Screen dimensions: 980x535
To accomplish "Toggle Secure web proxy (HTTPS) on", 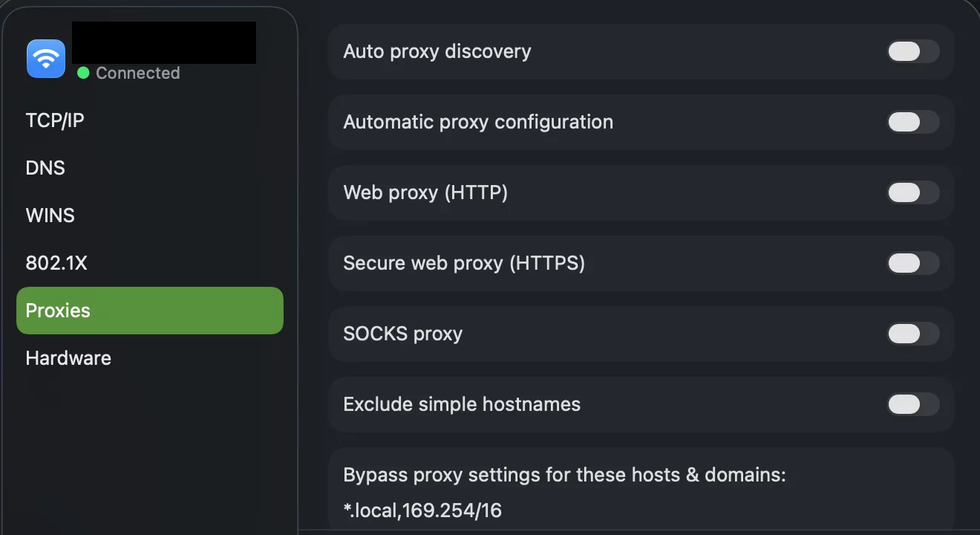I will [912, 263].
